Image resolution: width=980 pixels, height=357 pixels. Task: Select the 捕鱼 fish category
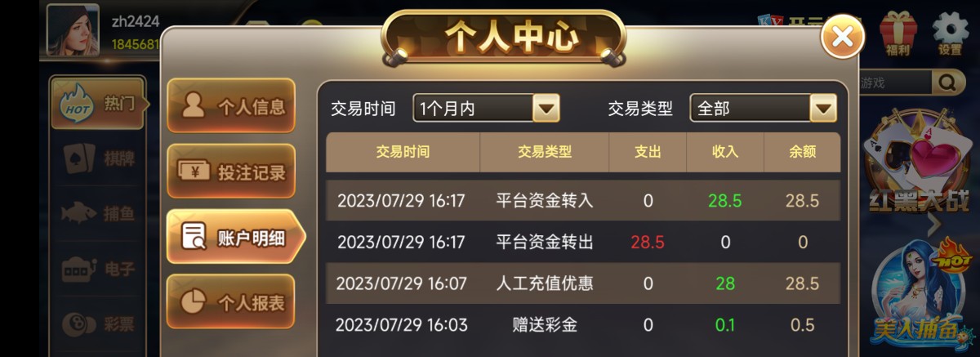[x=98, y=214]
